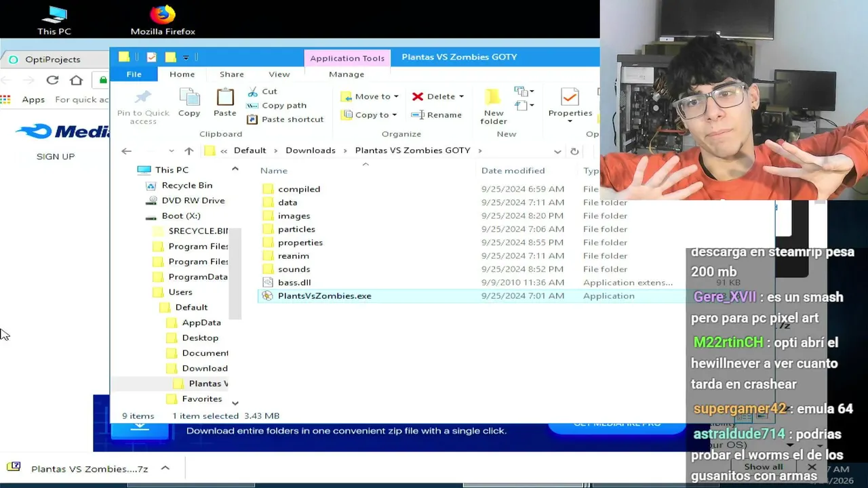Click the SIGN UP link on MediaFire

click(56, 157)
